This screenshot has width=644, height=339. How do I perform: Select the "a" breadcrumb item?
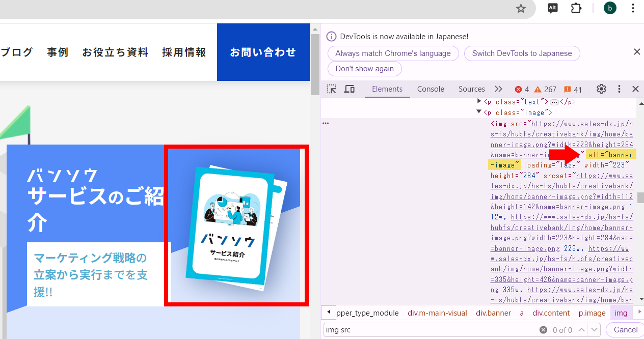pos(522,313)
